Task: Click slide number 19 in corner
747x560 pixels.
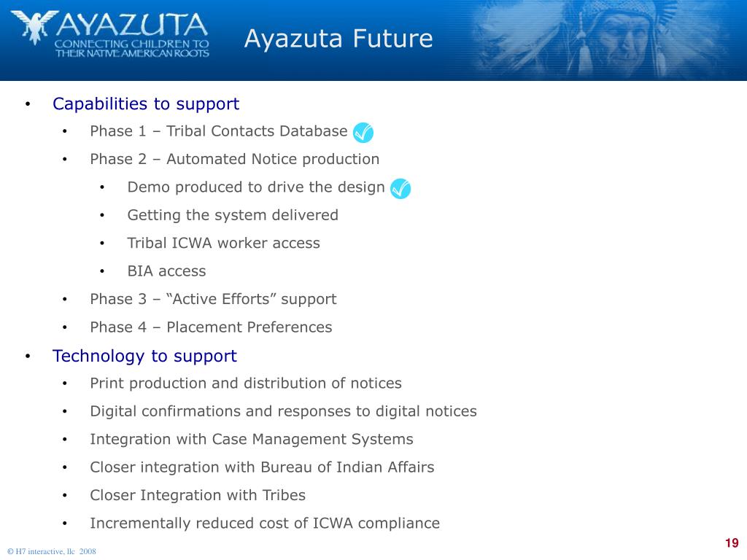Action: 732,543
